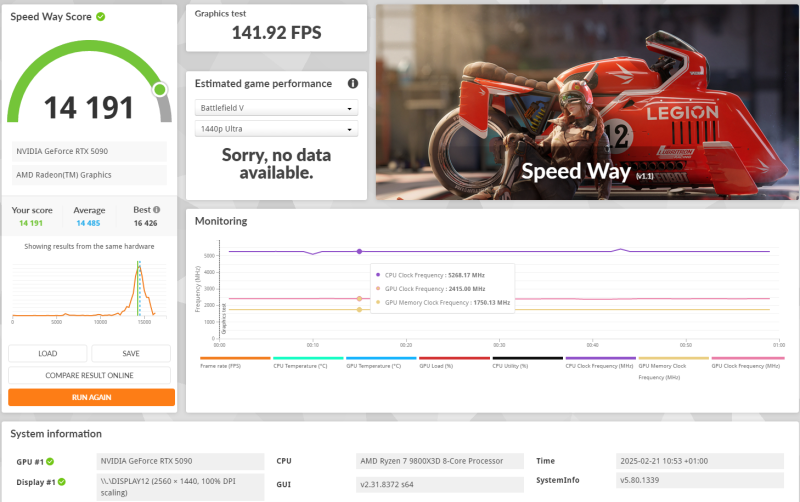Click the green knob on the score gauge
800x502 pixels.
160,90
